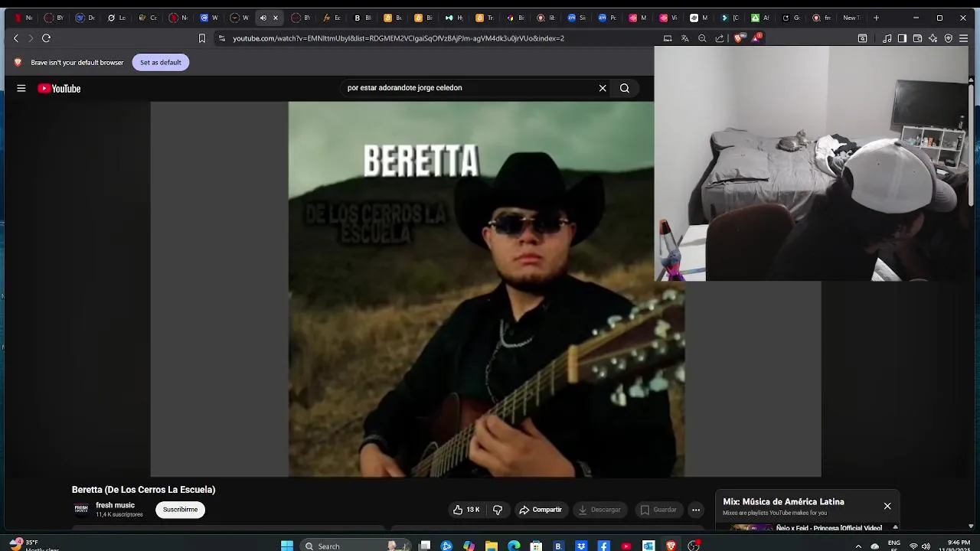Open the YouTube guide hamburger menu
The height and width of the screenshot is (551, 980).
point(21,88)
